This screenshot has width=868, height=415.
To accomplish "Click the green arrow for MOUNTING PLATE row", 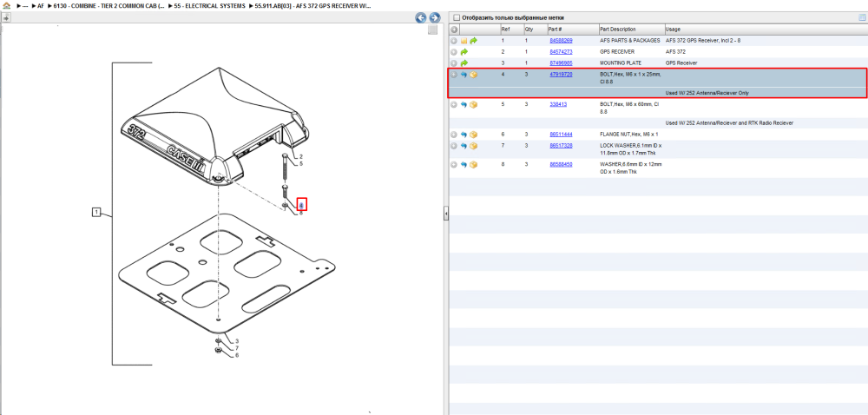I will 464,63.
